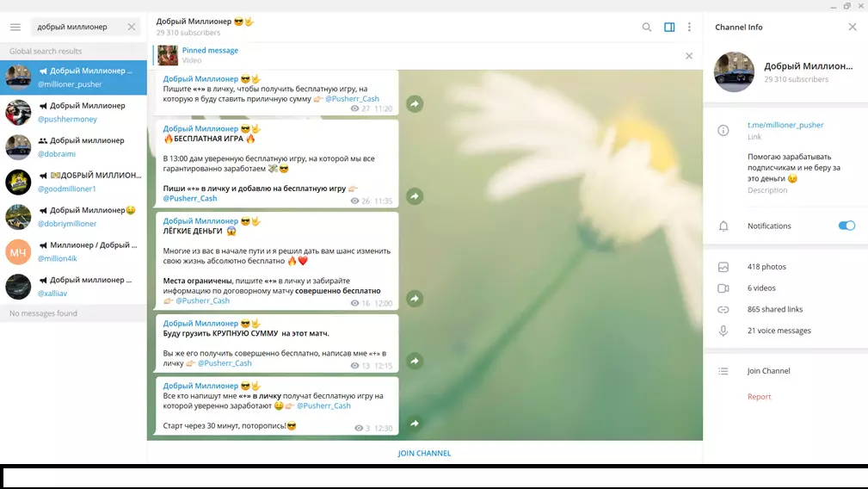The height and width of the screenshot is (489, 868).
Task: Click Join Channel in the info panel
Action: [x=768, y=371]
